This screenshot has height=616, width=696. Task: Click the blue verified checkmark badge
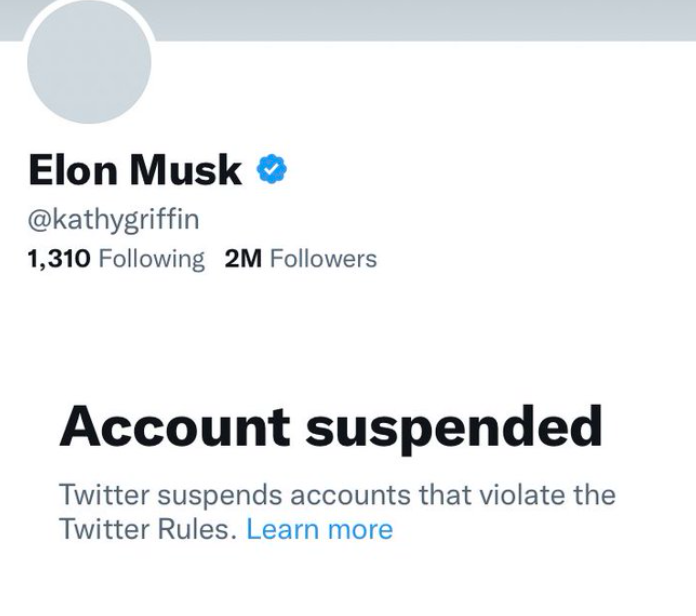pyautogui.click(x=272, y=170)
